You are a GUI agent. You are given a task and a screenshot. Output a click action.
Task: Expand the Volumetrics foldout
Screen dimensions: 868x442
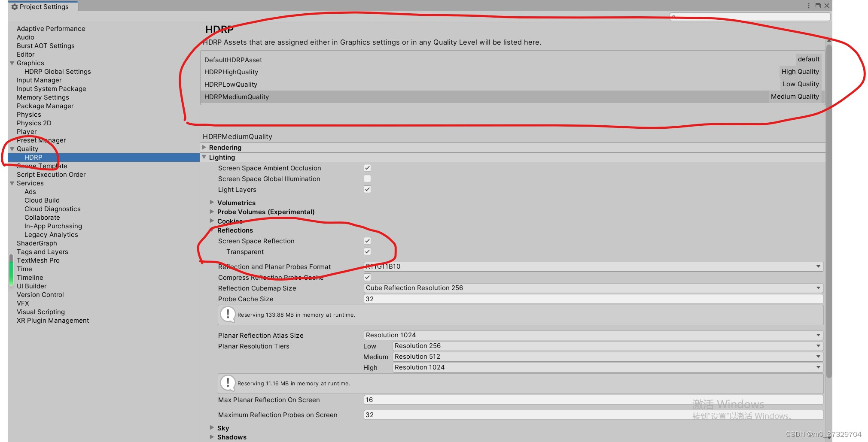pyautogui.click(x=212, y=202)
